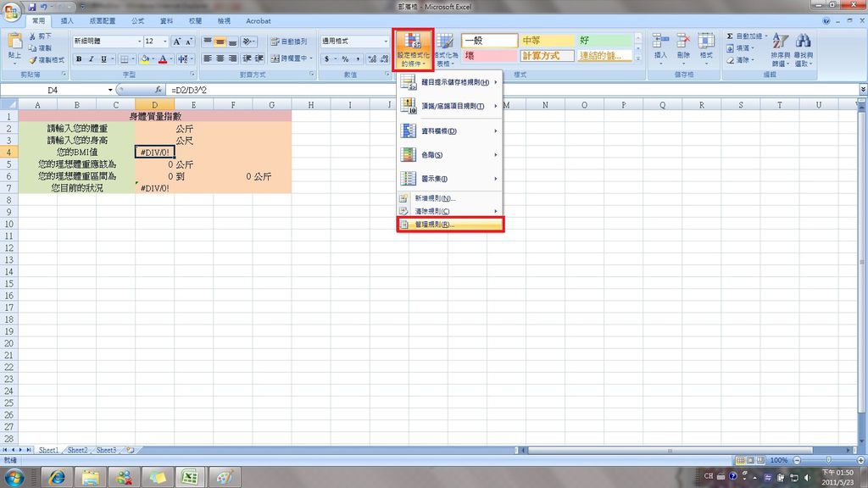Click the bottom vertical align icon
868x488 pixels.
(x=232, y=42)
